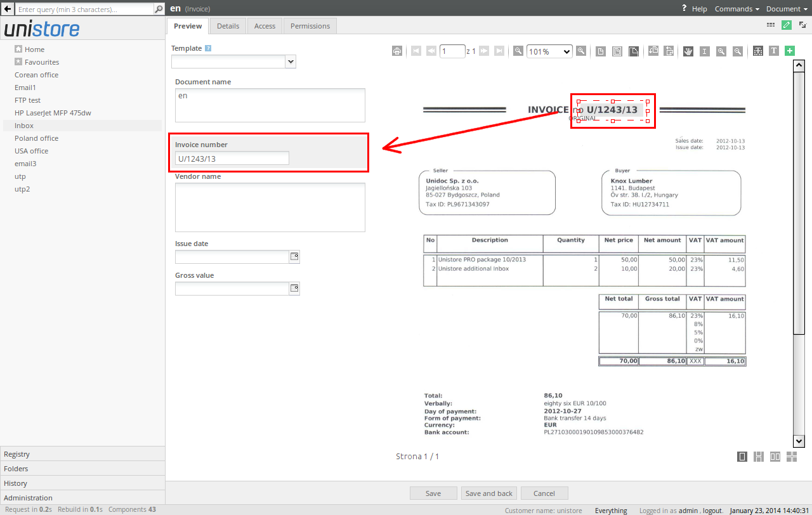Open the Gross value picker icon
This screenshot has height=515, width=812.
[294, 289]
